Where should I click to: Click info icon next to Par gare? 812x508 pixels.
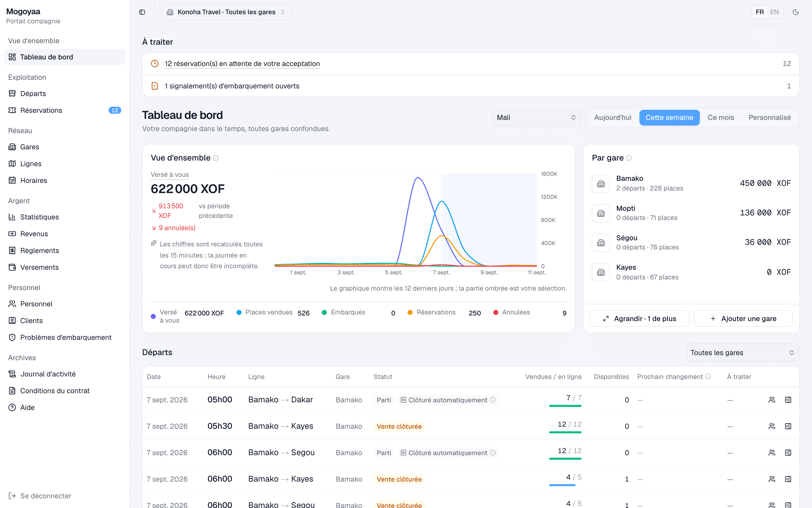click(x=629, y=158)
